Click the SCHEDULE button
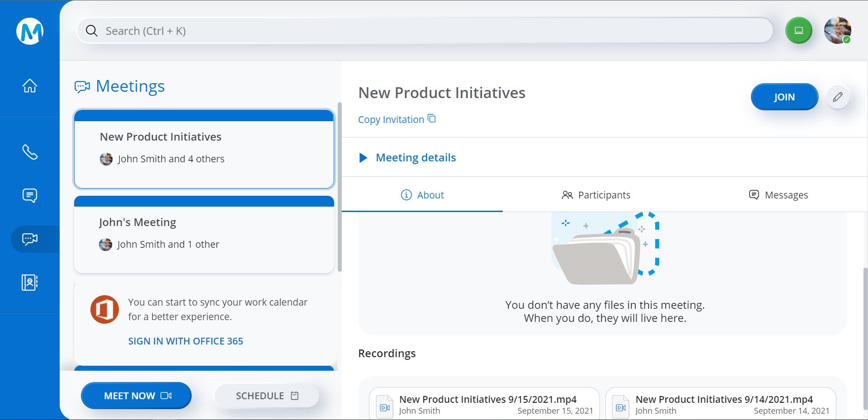 tap(267, 396)
